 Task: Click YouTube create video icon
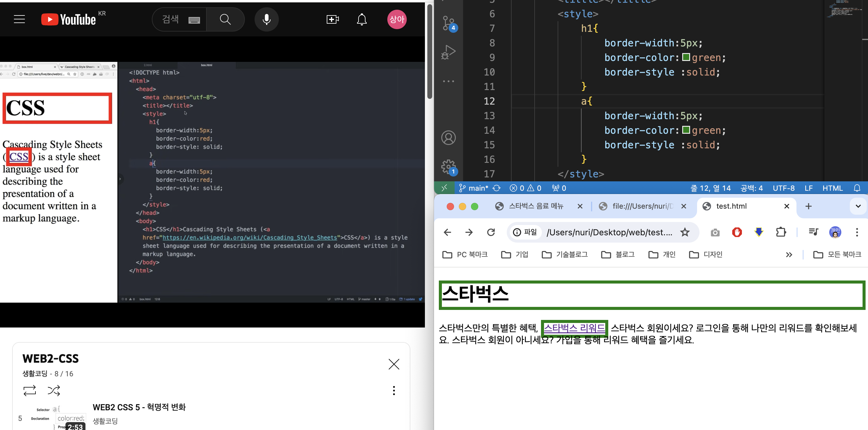coord(332,19)
